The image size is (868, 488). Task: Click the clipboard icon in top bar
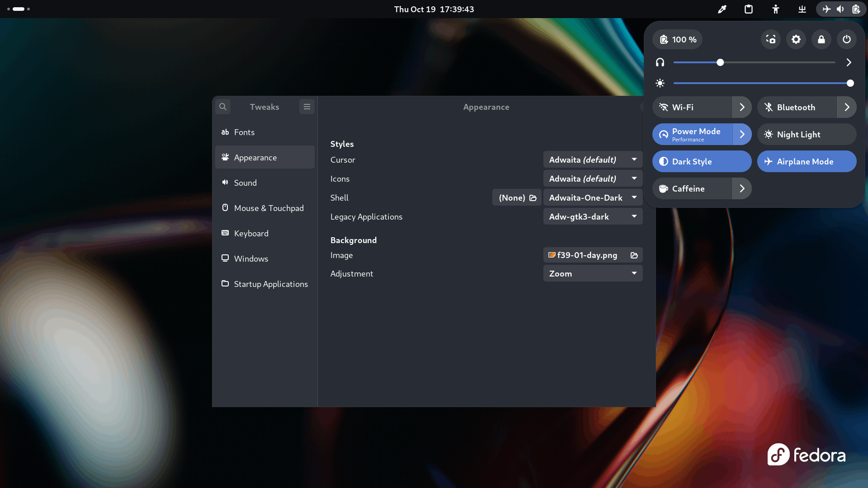point(749,9)
